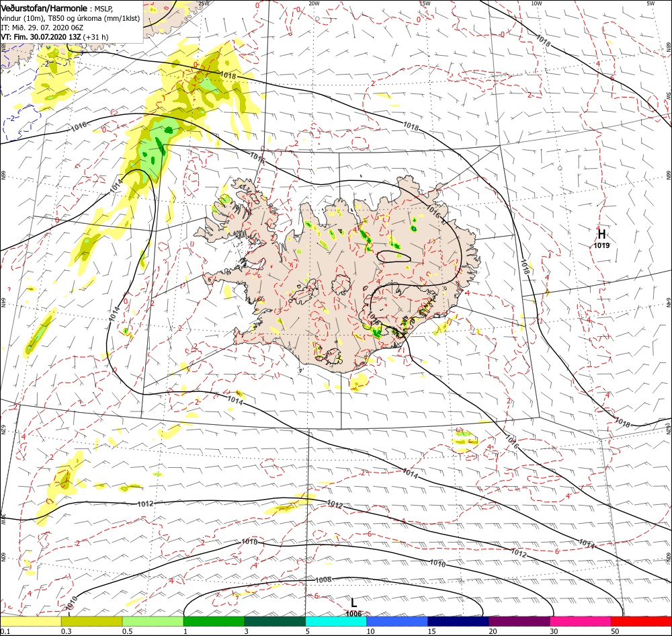The width and height of the screenshot is (672, 636).
Task: Click the '20' legend value label
Action: [x=493, y=631]
